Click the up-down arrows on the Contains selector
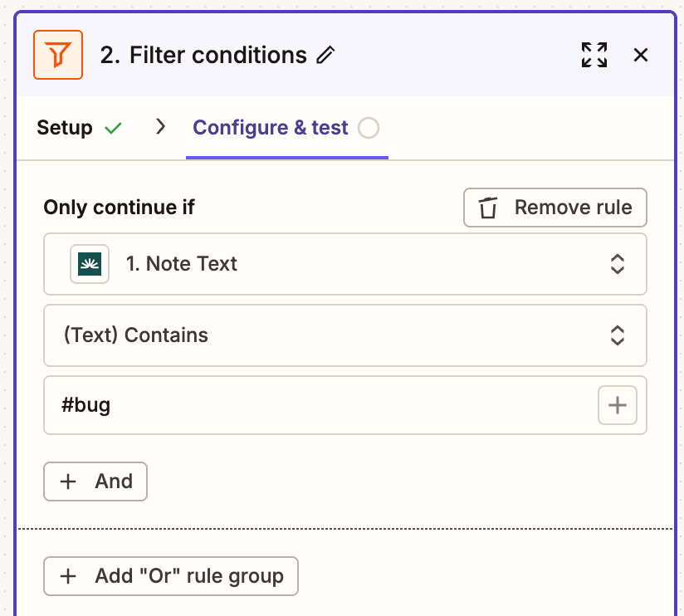The image size is (684, 616). coord(617,335)
